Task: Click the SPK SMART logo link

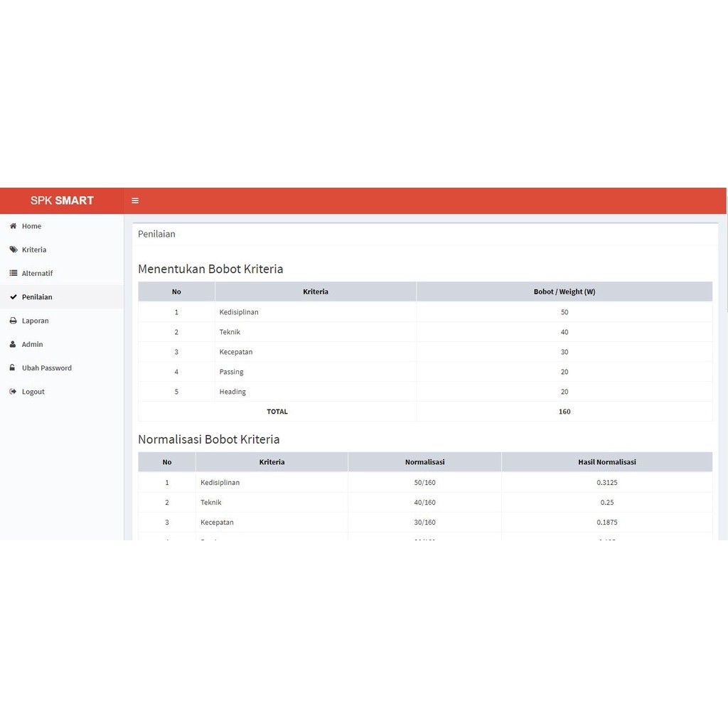Action: 62,200
